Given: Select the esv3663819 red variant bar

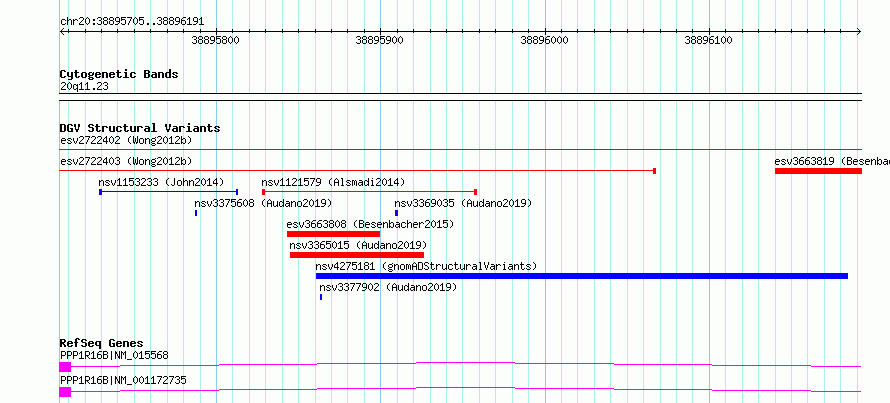Looking at the screenshot, I should pyautogui.click(x=818, y=171).
